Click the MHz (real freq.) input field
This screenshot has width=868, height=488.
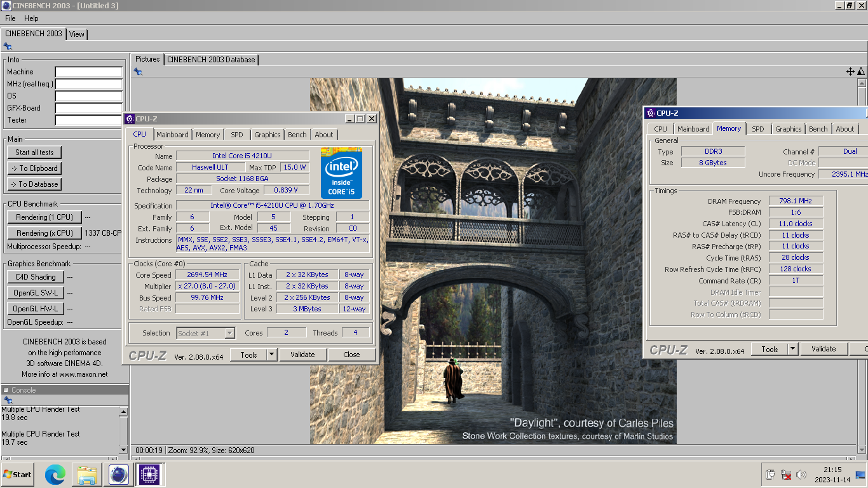[x=88, y=84]
